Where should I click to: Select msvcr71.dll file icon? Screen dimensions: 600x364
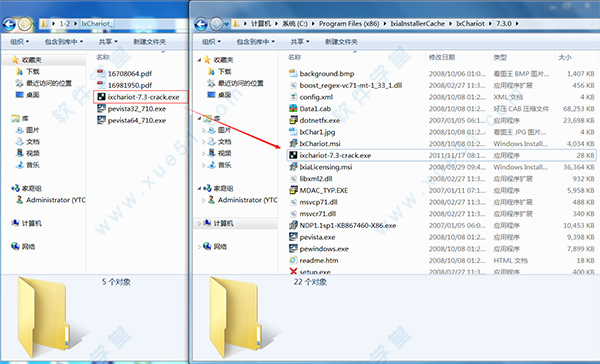[293, 213]
